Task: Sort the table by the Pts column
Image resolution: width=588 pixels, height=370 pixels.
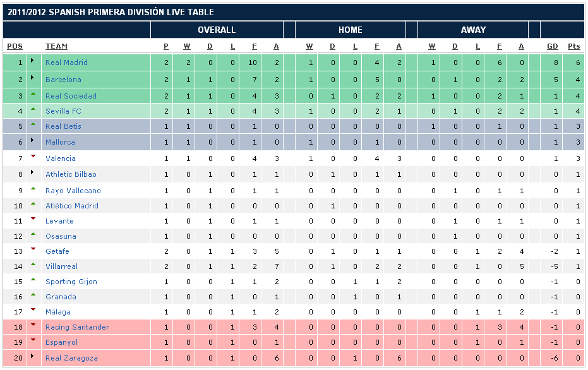Action: point(573,46)
